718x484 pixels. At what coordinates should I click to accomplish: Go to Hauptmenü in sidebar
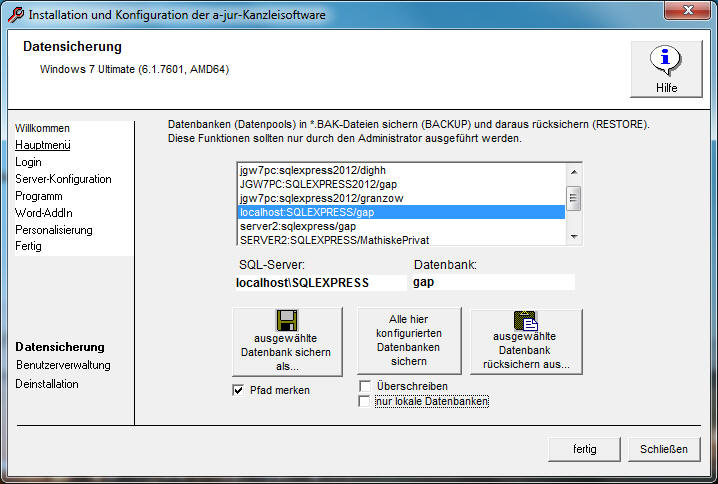click(43, 145)
